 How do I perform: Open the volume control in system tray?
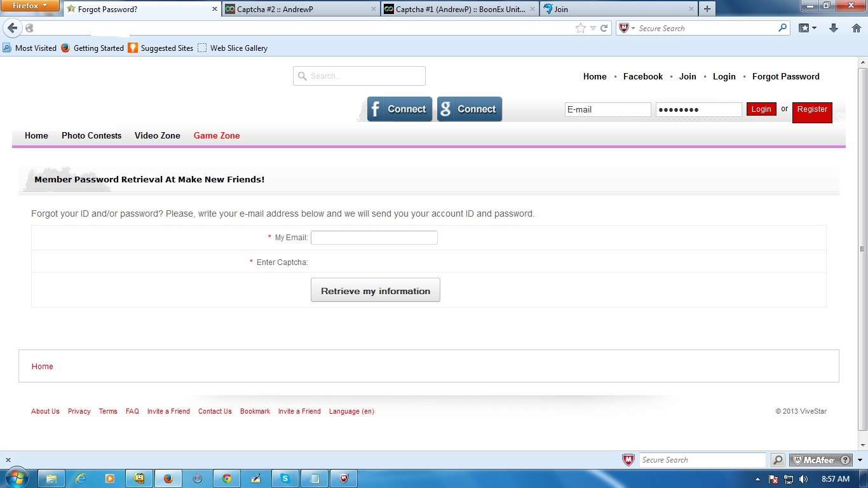coord(803,479)
